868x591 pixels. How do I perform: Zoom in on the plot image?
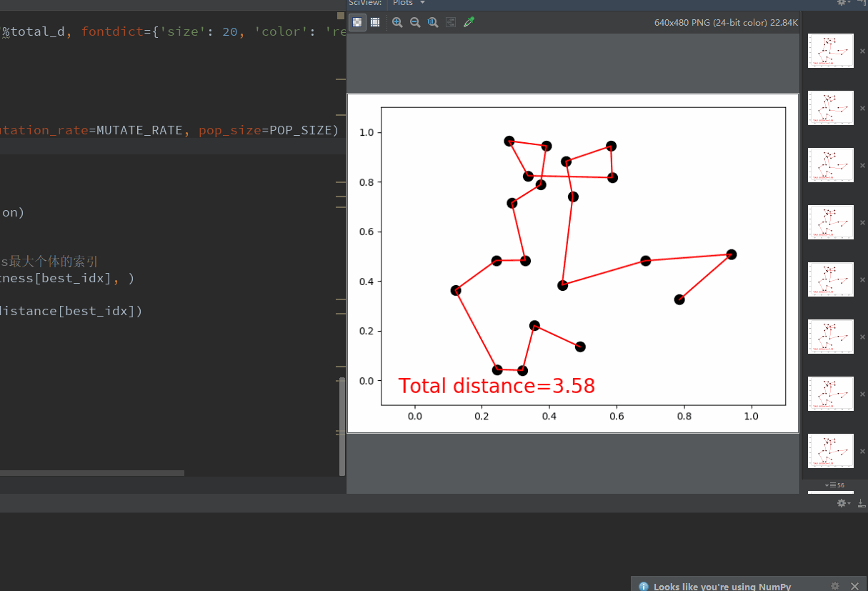pos(397,23)
